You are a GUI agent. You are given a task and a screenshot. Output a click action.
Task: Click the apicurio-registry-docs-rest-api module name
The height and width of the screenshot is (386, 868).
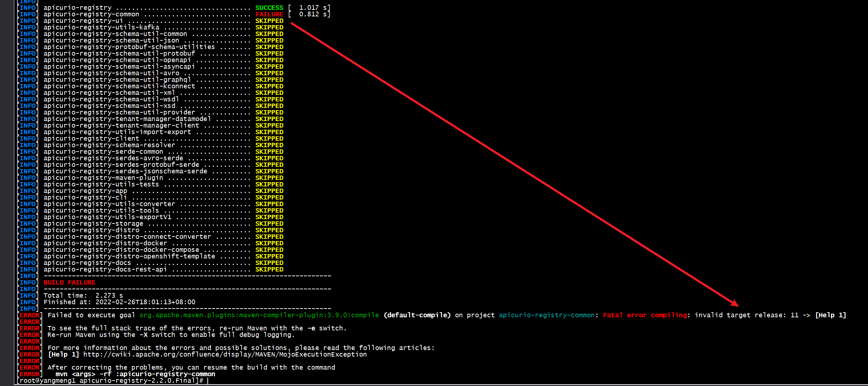[105, 269]
